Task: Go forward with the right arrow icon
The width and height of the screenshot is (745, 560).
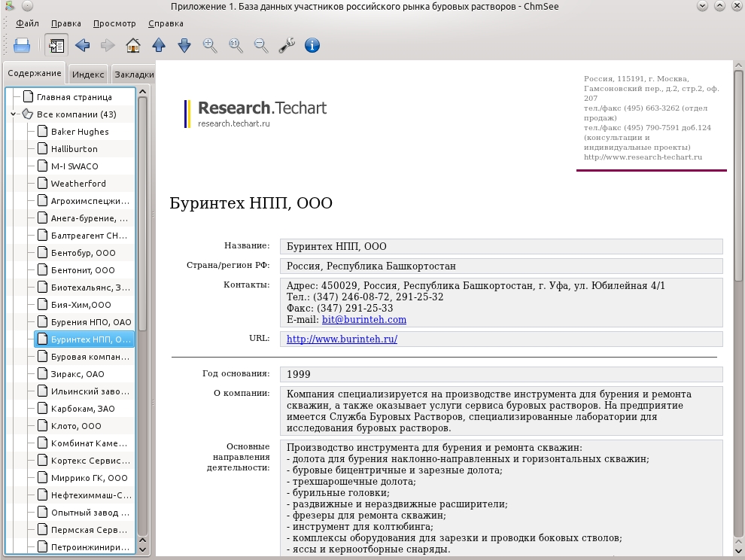Action: (x=108, y=46)
